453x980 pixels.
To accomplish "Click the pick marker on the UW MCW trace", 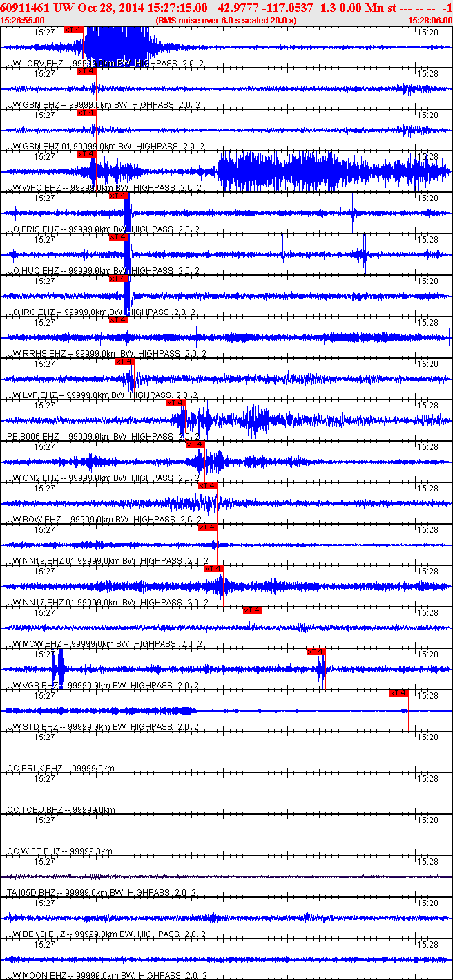I will pos(252,610).
